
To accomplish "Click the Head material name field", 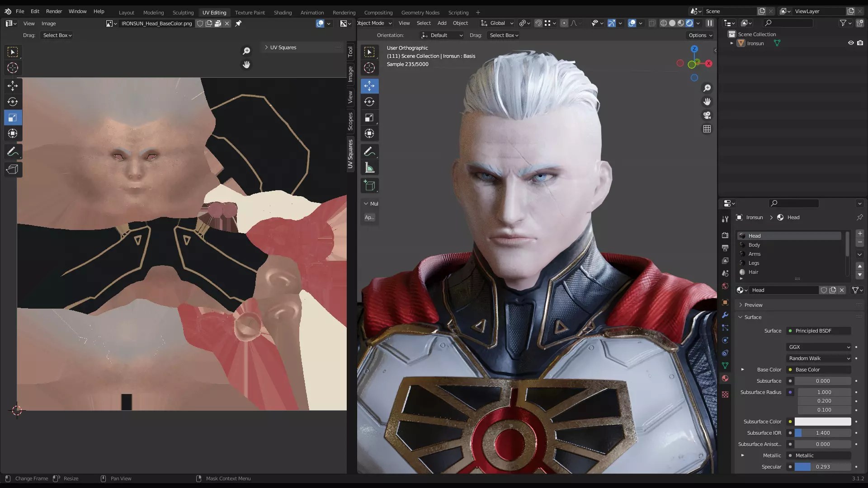I will tap(784, 290).
